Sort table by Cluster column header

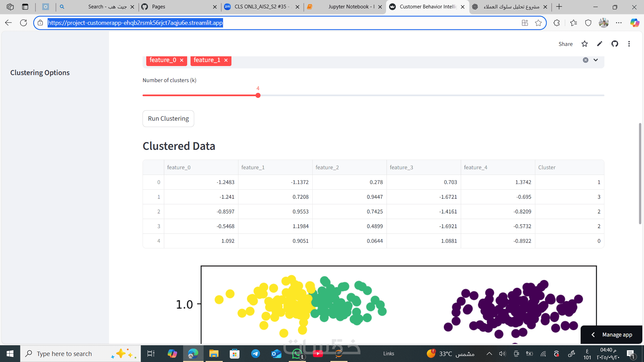547,167
